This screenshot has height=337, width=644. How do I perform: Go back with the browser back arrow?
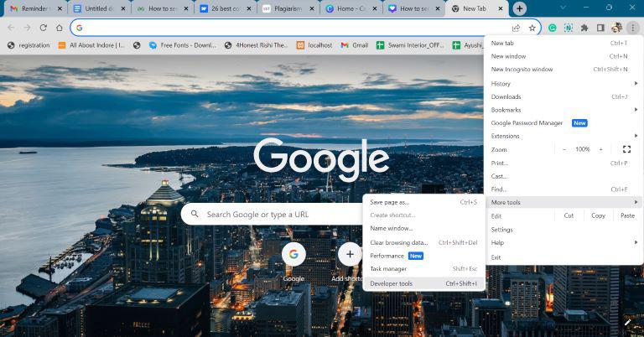click(11, 28)
